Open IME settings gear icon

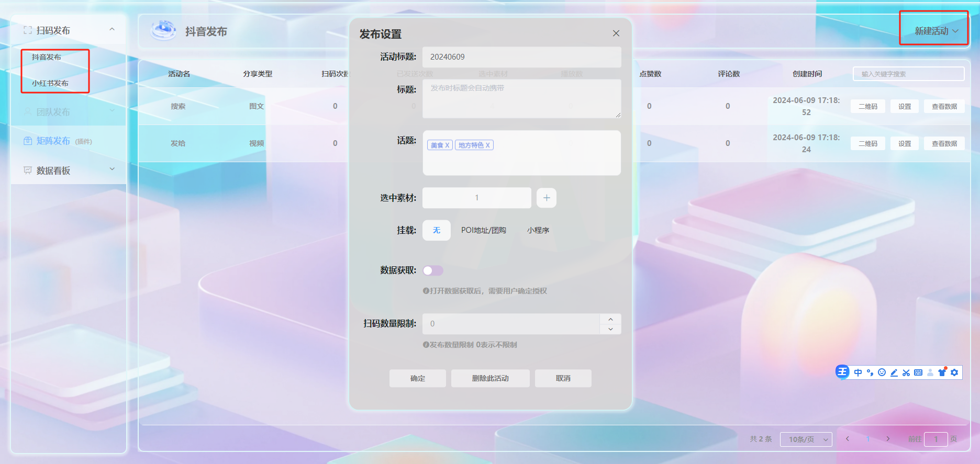click(954, 372)
